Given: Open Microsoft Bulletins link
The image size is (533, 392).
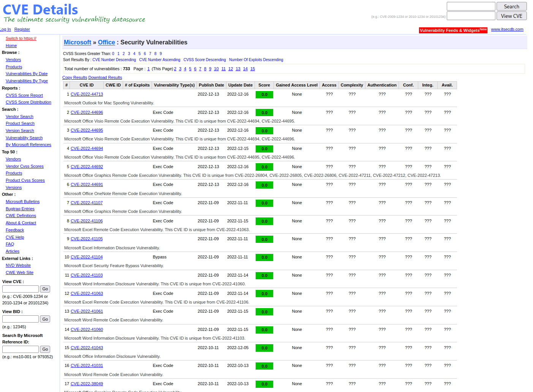Looking at the screenshot, I should [x=22, y=202].
